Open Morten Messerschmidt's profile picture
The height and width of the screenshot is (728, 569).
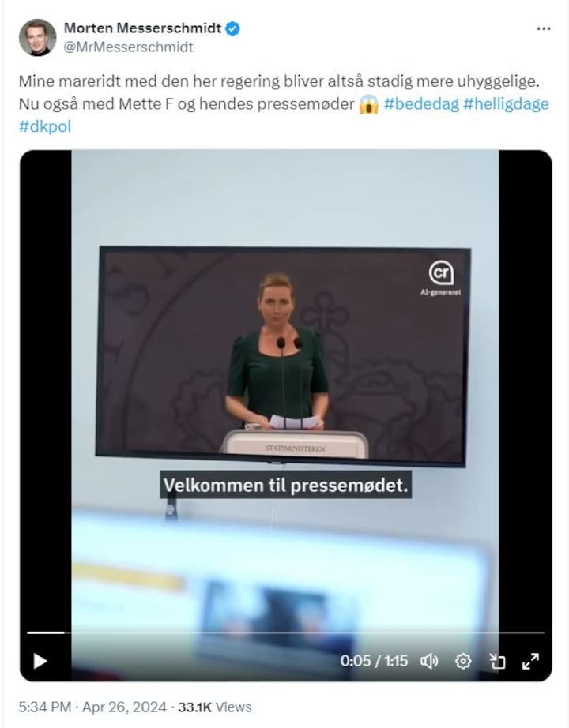click(x=37, y=38)
